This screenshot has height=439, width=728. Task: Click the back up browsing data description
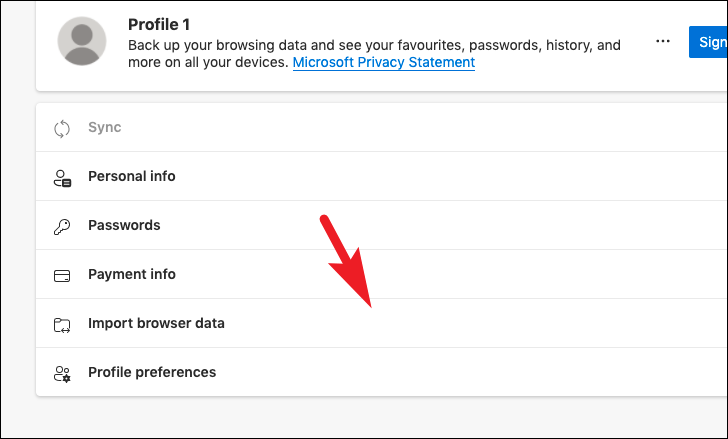[374, 54]
